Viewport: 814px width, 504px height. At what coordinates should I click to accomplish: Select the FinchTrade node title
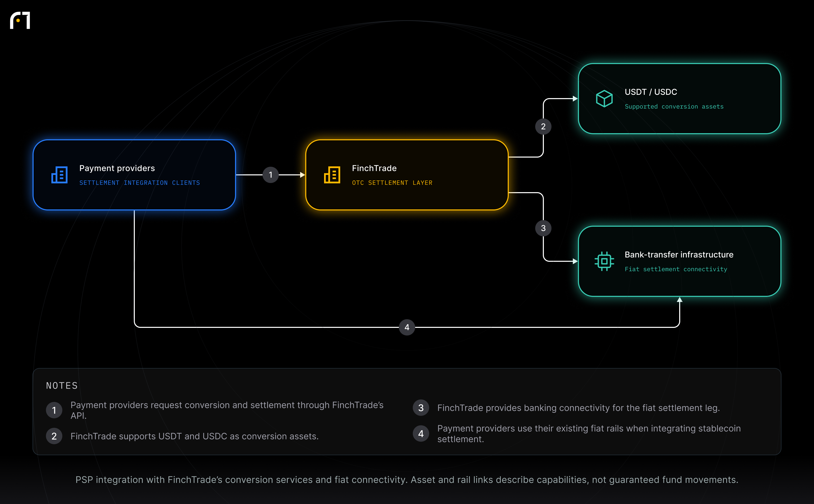(x=374, y=168)
